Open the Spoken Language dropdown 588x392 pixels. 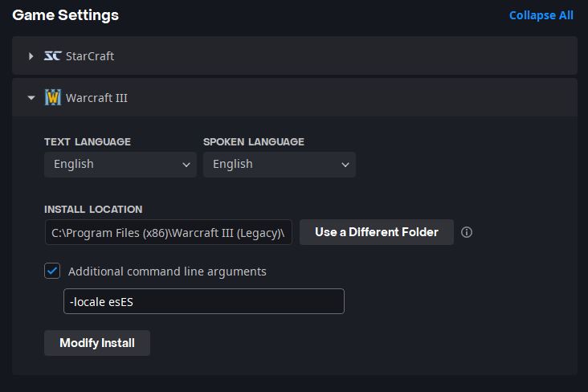pyautogui.click(x=280, y=165)
